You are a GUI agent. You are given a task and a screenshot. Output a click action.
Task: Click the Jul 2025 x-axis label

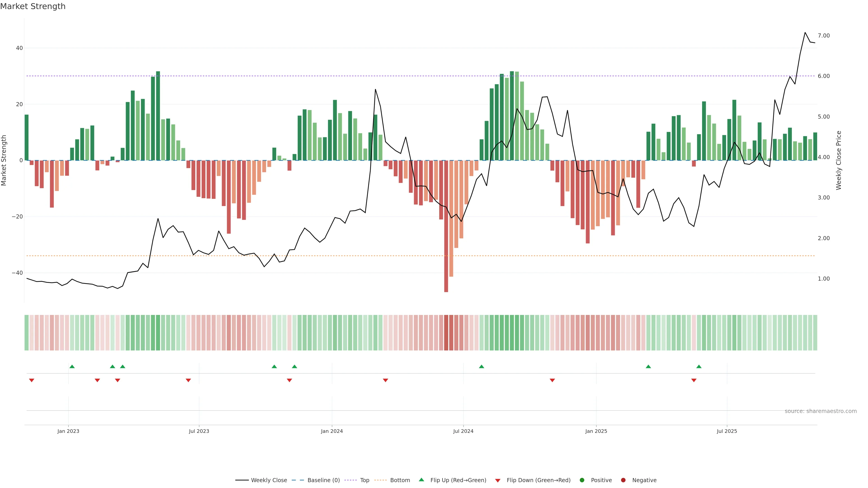tap(727, 431)
